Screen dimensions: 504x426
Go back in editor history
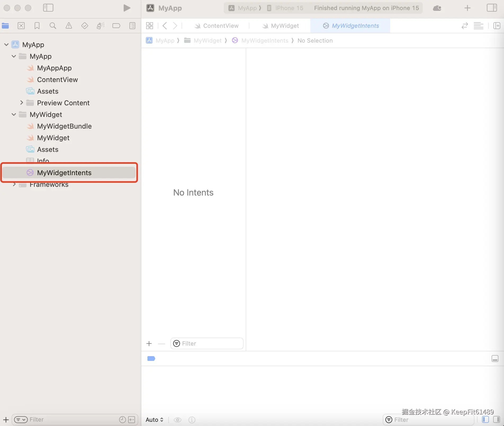[165, 26]
